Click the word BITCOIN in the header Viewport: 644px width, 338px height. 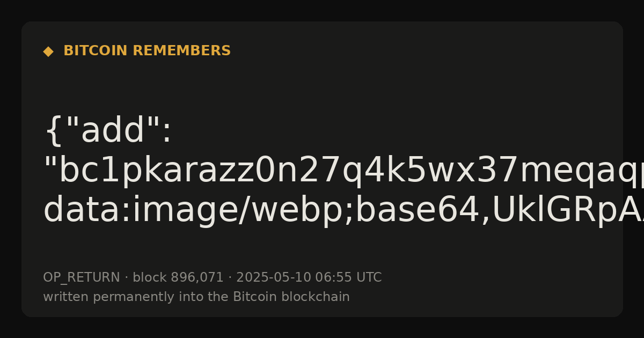point(96,51)
